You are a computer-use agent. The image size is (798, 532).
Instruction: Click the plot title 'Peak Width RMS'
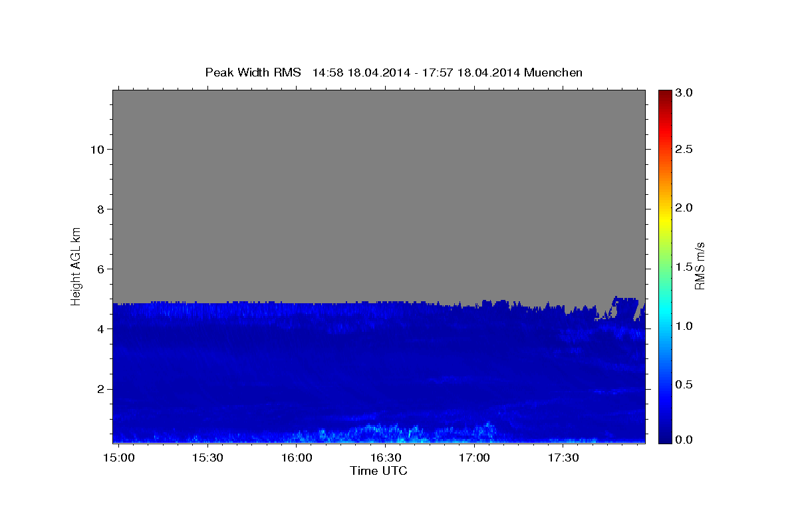[253, 72]
